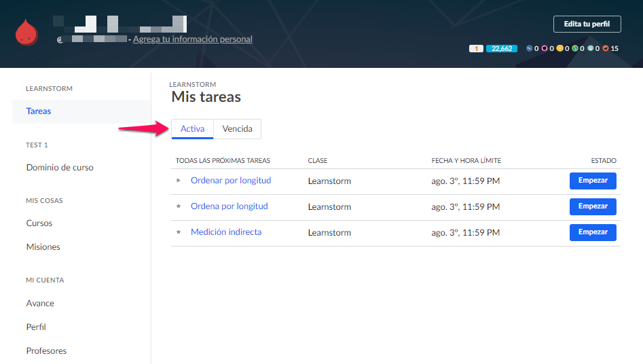Screen dimensions: 643x364
Task: Click the blue energy points badge 22,662
Action: tap(502, 48)
